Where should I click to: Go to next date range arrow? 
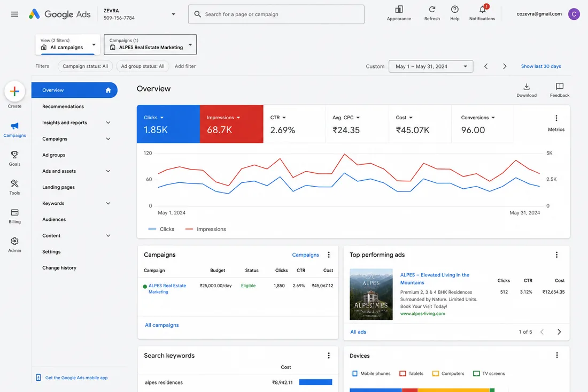pyautogui.click(x=505, y=66)
